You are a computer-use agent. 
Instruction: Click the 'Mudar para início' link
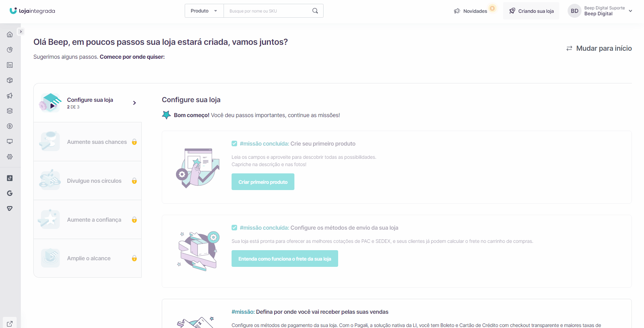tap(599, 48)
